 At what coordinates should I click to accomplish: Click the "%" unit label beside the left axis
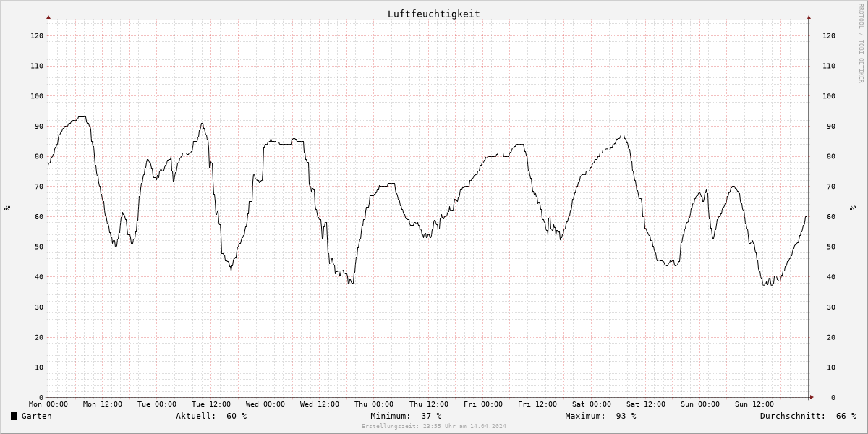click(x=7, y=208)
